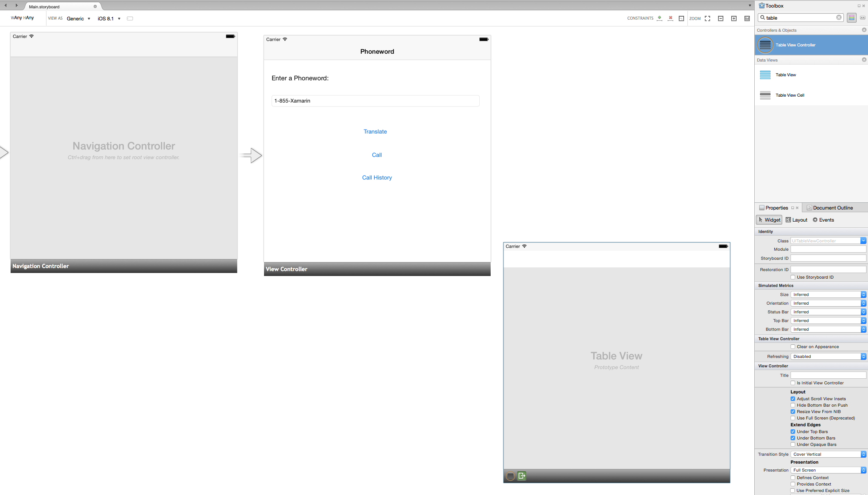868x495 pixels.
Task: Clear the toolbox search field
Action: click(839, 18)
